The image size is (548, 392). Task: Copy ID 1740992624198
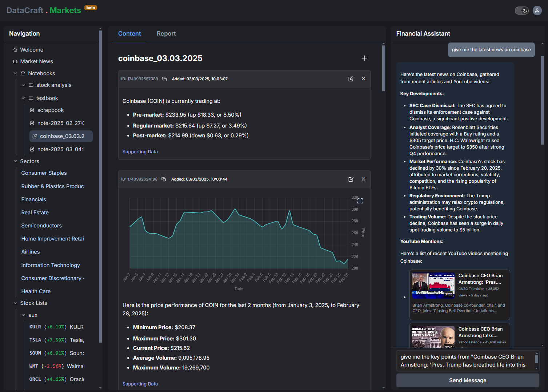(164, 179)
